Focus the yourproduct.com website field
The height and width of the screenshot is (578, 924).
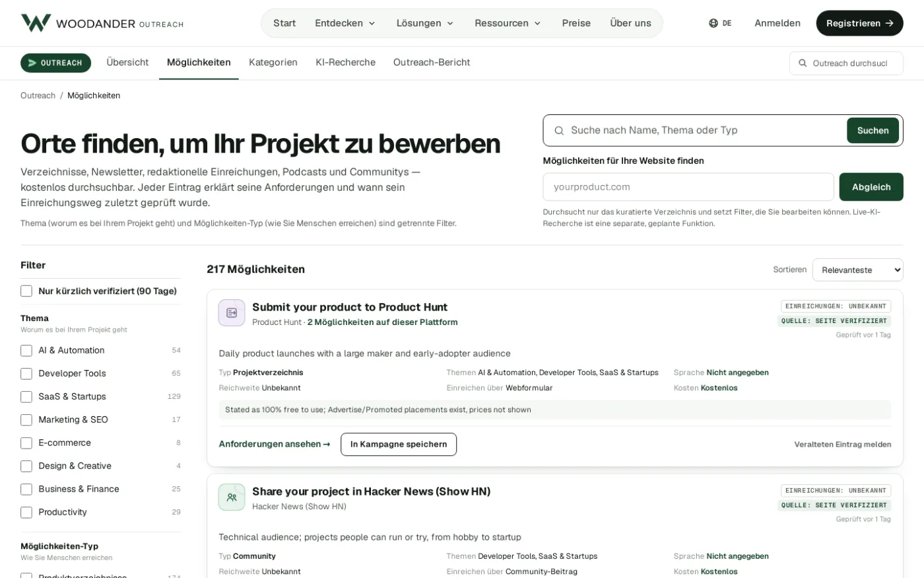pos(688,187)
